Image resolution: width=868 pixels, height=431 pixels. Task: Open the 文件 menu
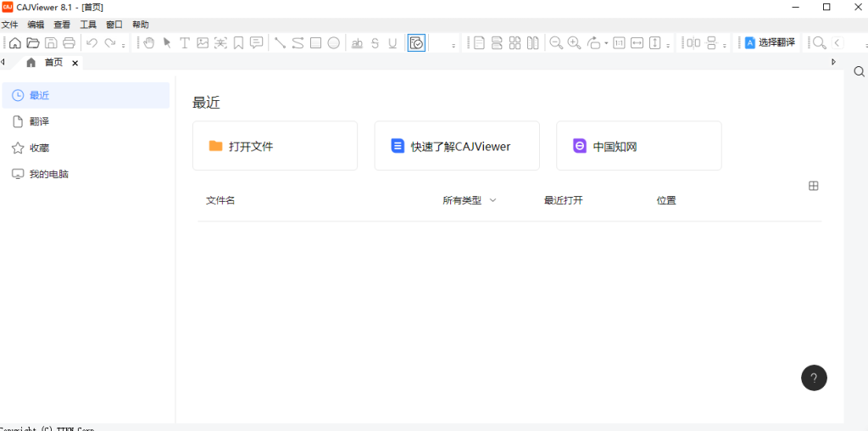10,25
